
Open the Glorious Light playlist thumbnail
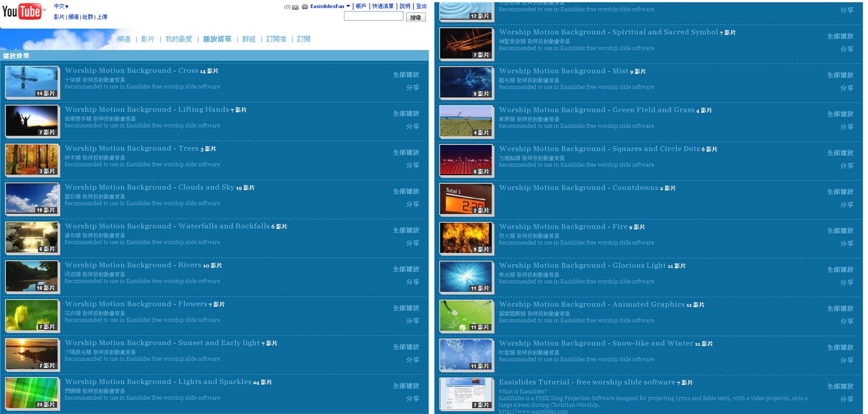coord(467,277)
